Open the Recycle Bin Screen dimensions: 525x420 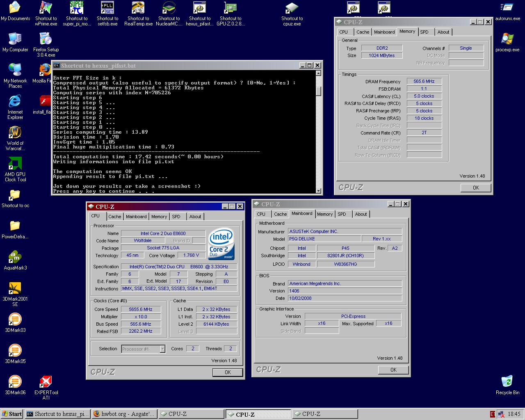(507, 385)
